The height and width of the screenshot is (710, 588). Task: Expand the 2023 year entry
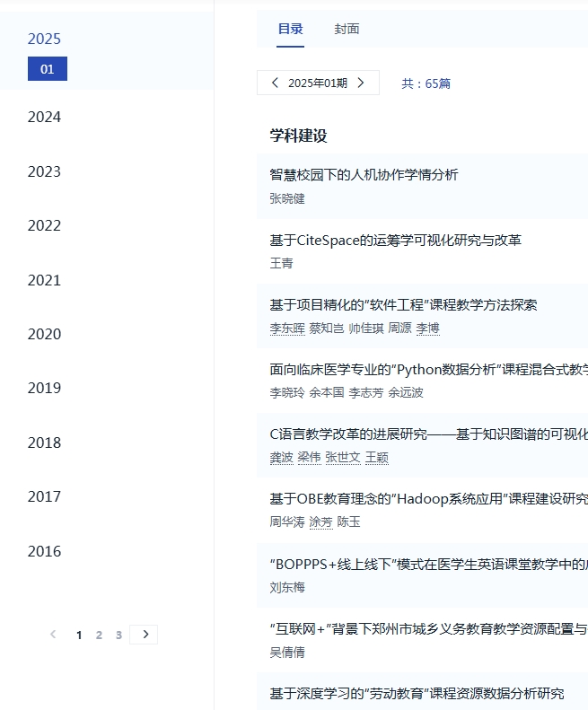44,171
